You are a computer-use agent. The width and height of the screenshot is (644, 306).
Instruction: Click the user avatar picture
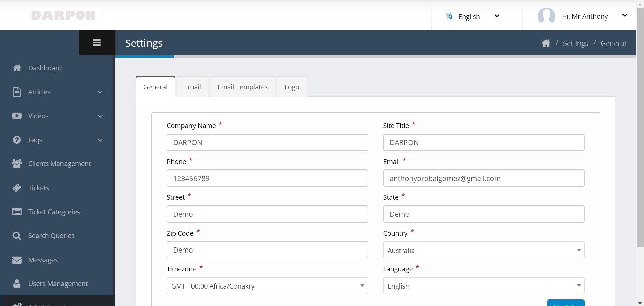[546, 16]
